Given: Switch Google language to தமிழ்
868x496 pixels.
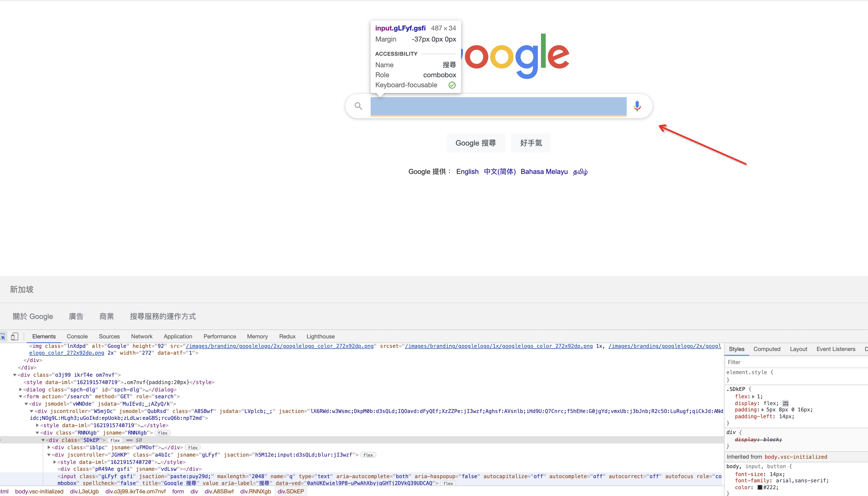Looking at the screenshot, I should coord(580,172).
